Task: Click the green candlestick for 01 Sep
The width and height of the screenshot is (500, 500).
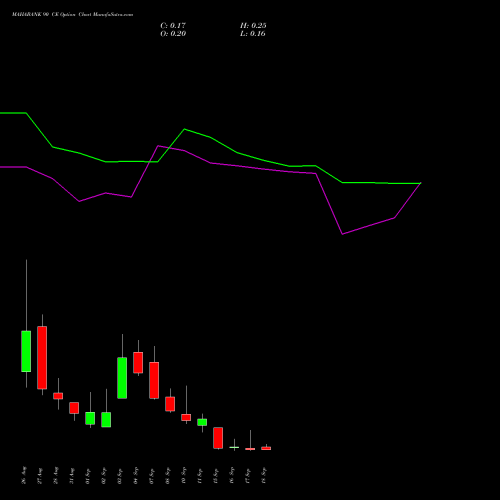Action: [x=90, y=418]
